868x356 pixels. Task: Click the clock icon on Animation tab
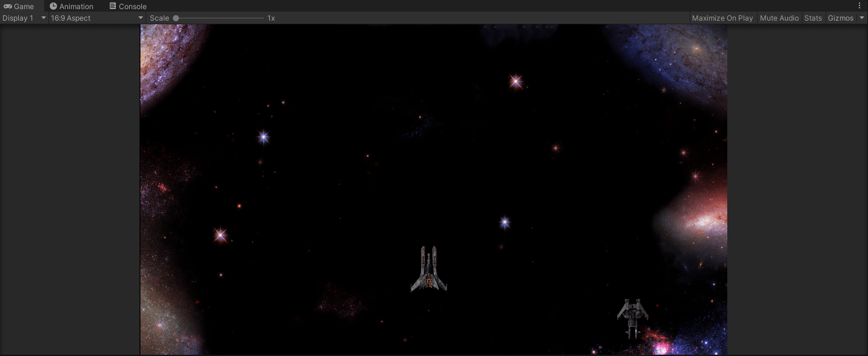pyautogui.click(x=53, y=6)
